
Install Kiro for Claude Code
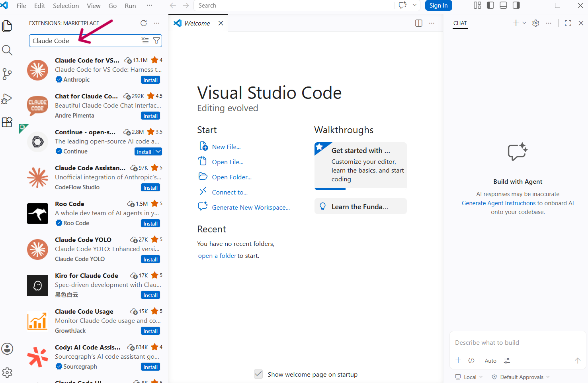[150, 295]
